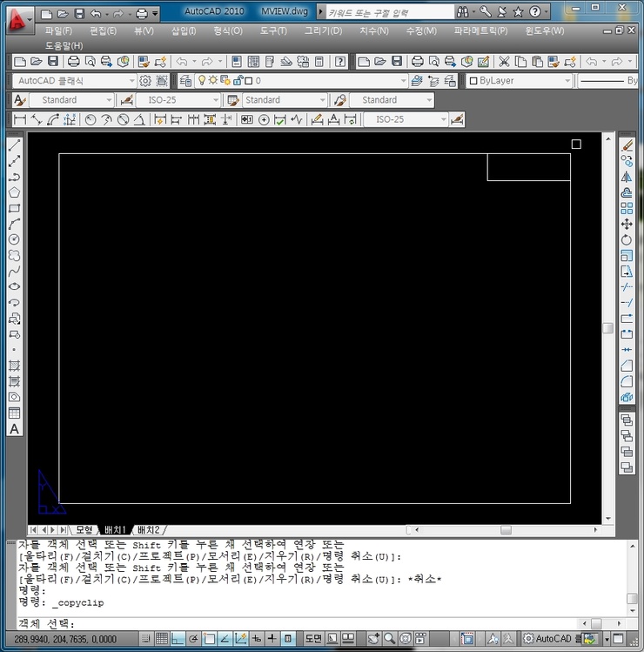Open the ISO-25 dimension style dropdown in styles toolbar
The height and width of the screenshot is (652, 644).
pos(178,100)
